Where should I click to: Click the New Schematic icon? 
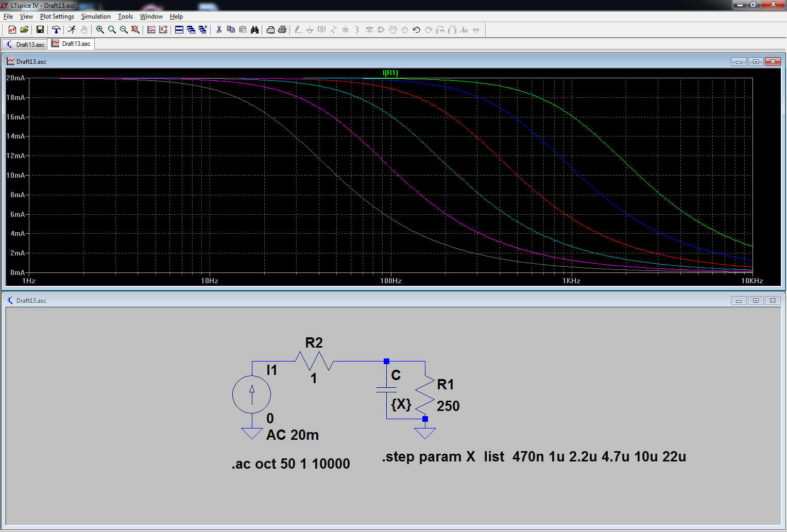pos(12,30)
